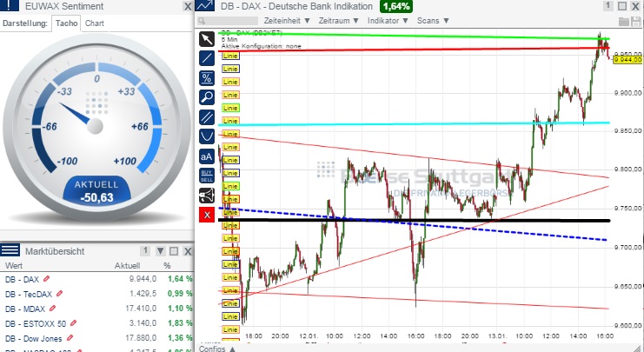
Task: Select the arrow pointer tool in chart toolbar
Action: (207, 39)
